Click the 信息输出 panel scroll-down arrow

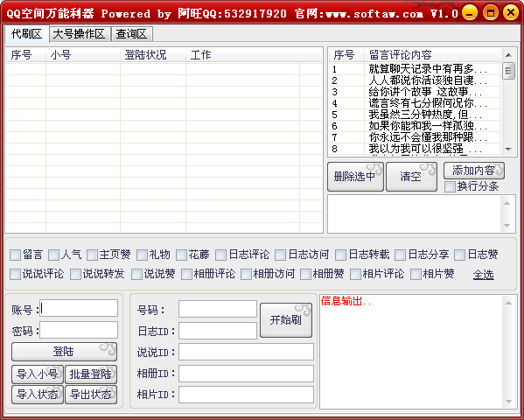click(508, 402)
